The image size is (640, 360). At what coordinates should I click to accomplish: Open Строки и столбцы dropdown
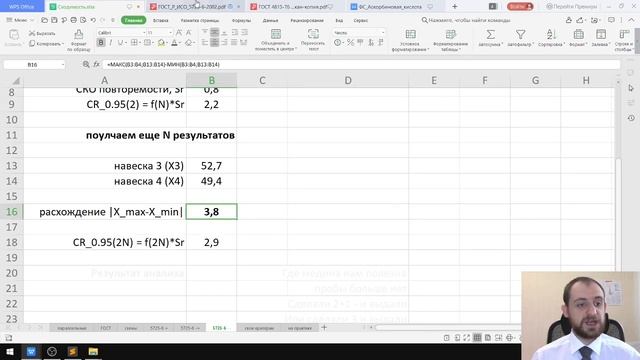pos(623,40)
